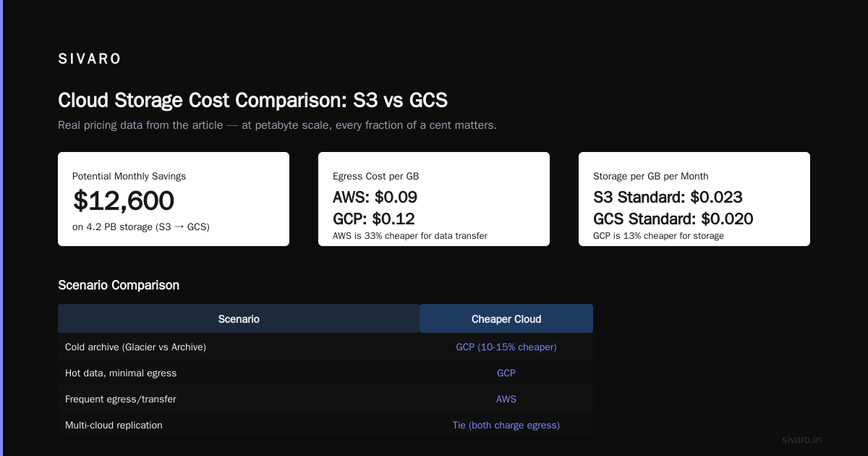Click the S3 Standard: $0.023 value
This screenshot has width=868, height=456.
coord(668,197)
